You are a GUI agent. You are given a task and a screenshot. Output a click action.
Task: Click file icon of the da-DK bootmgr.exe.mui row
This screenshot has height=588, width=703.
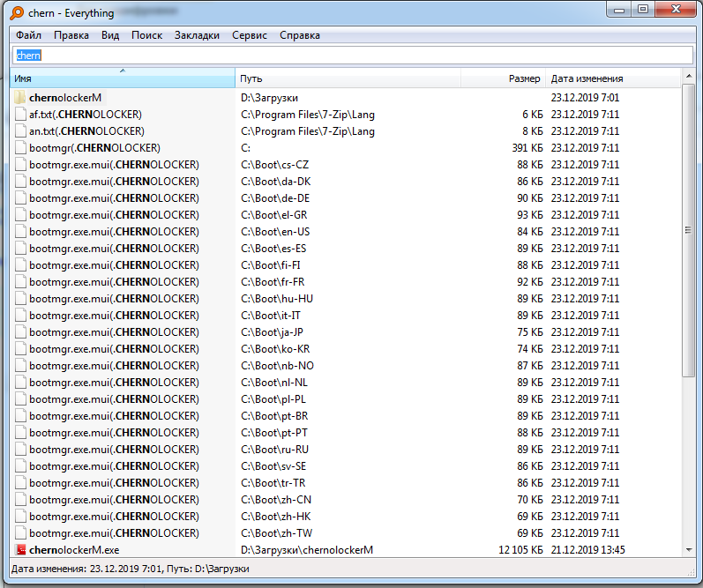coord(20,181)
